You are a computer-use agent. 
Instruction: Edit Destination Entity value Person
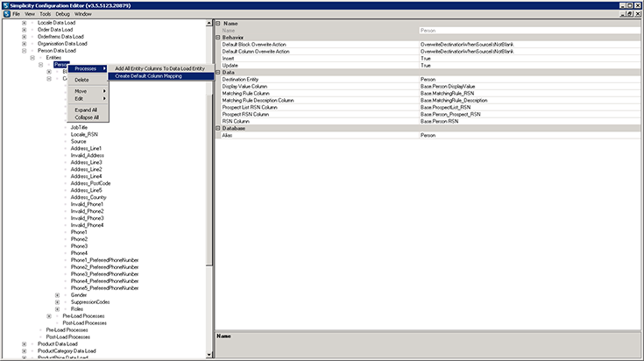tap(529, 79)
